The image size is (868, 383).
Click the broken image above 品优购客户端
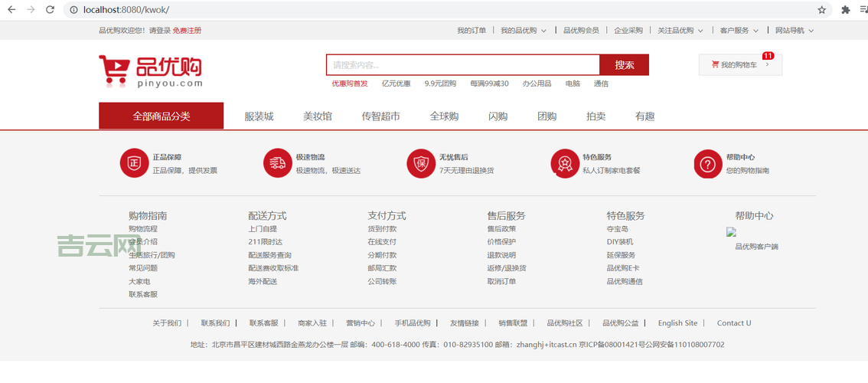(x=731, y=232)
